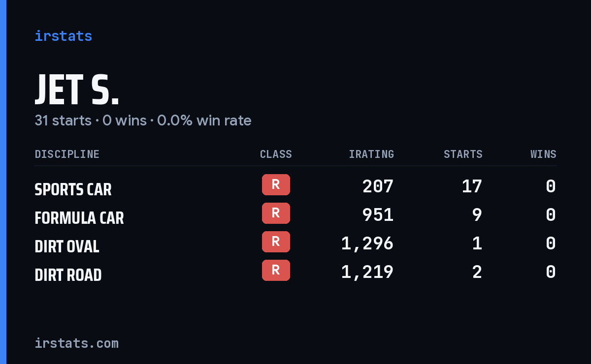
Task: Click the 31 starts summary line
Action: (x=143, y=121)
